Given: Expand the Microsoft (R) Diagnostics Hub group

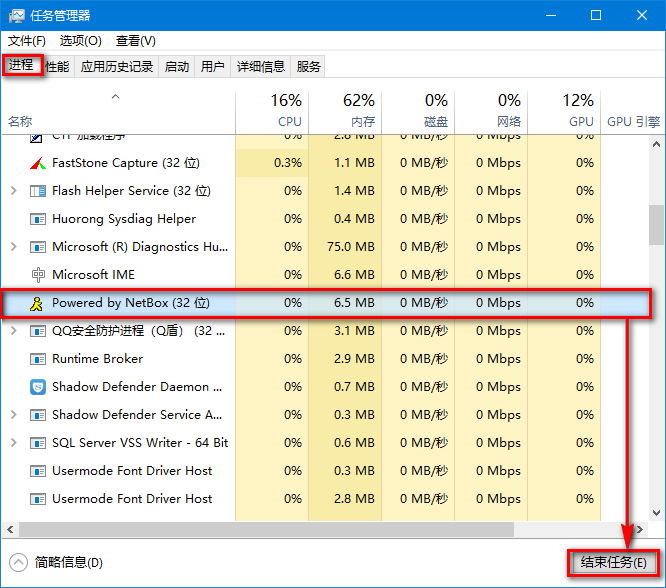Looking at the screenshot, I should click(x=13, y=247).
